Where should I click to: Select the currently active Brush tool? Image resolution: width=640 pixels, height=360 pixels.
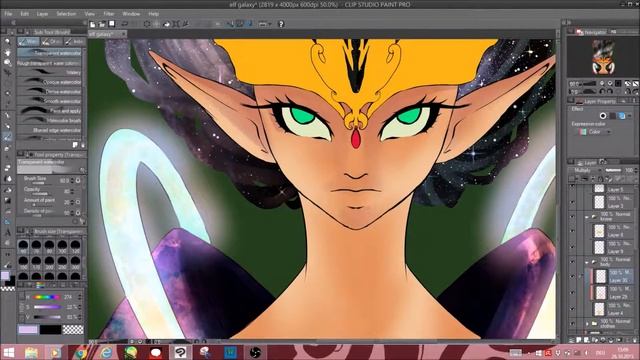[7, 137]
